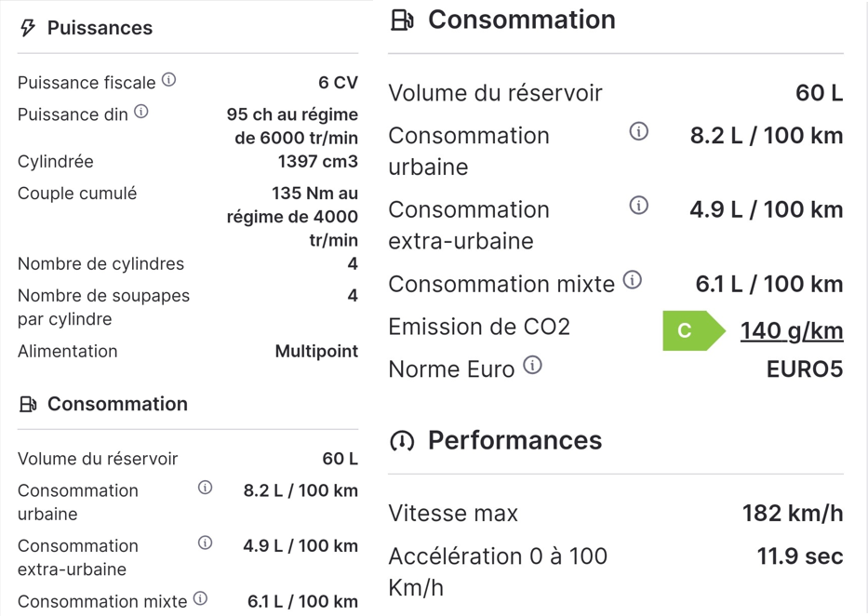Select the Performances section heading
The height and width of the screenshot is (616, 868).
click(514, 440)
